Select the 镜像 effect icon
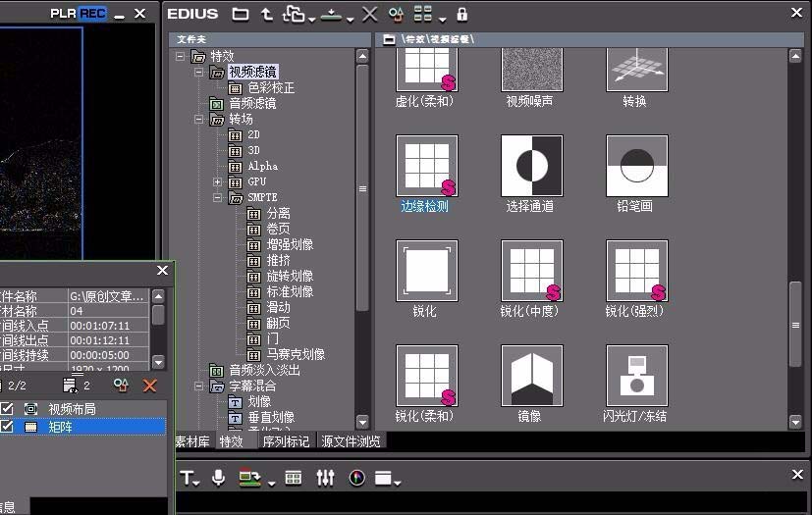This screenshot has height=515, width=812. point(532,376)
